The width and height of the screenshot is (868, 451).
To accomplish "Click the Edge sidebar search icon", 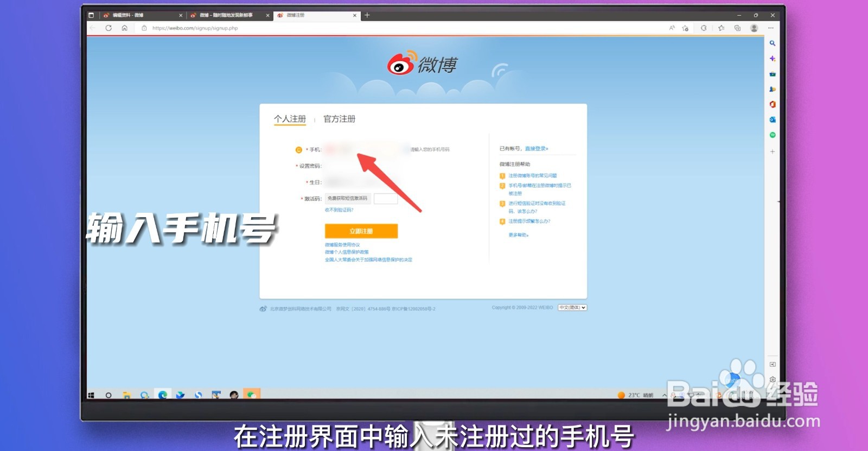I will 773,43.
